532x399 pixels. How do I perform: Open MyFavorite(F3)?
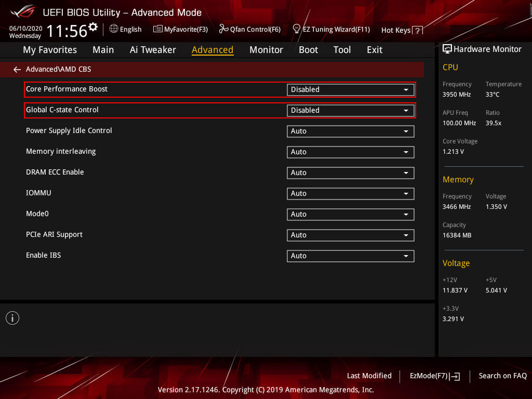coord(180,29)
